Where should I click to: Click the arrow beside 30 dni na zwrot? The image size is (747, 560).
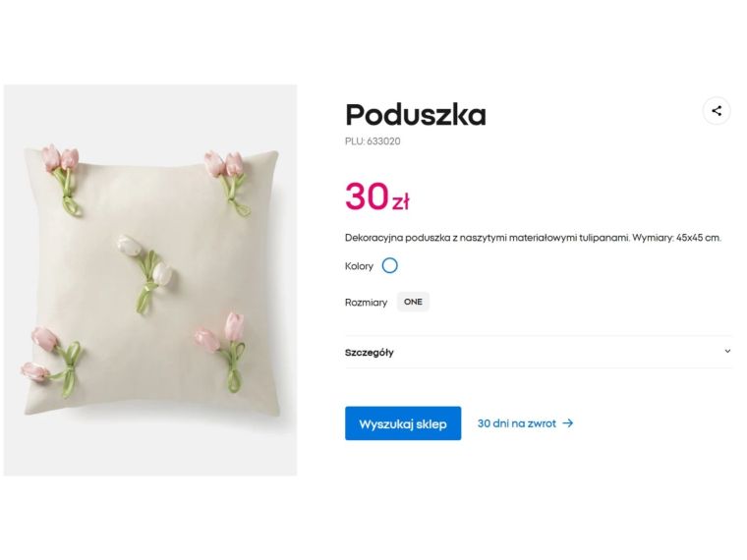tap(568, 423)
